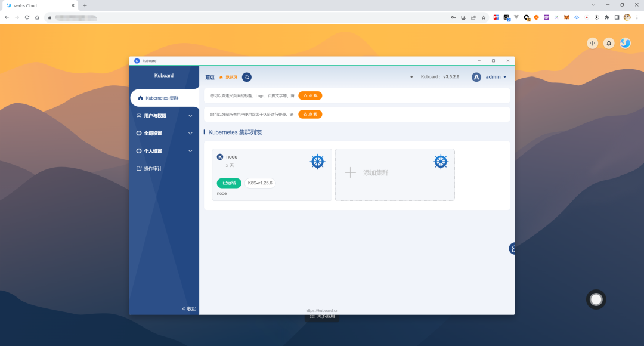Expand the 用户与权限 chevron
644x346 pixels.
click(190, 116)
